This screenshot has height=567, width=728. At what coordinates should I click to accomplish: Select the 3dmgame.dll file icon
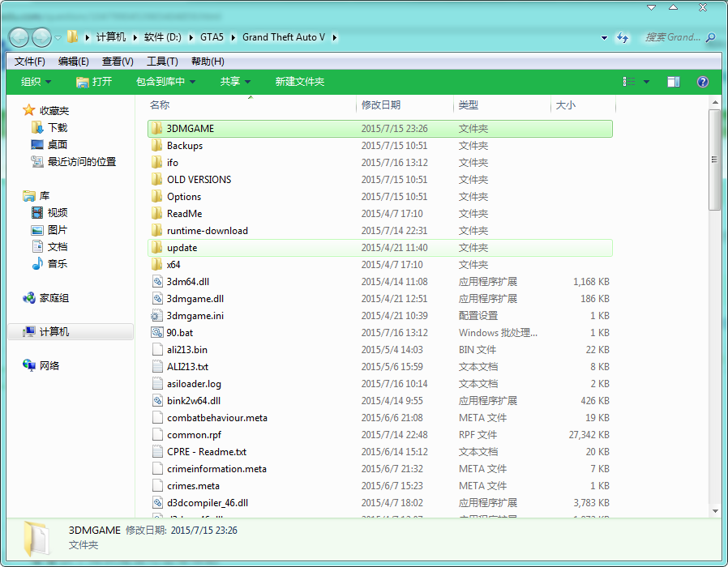click(157, 299)
